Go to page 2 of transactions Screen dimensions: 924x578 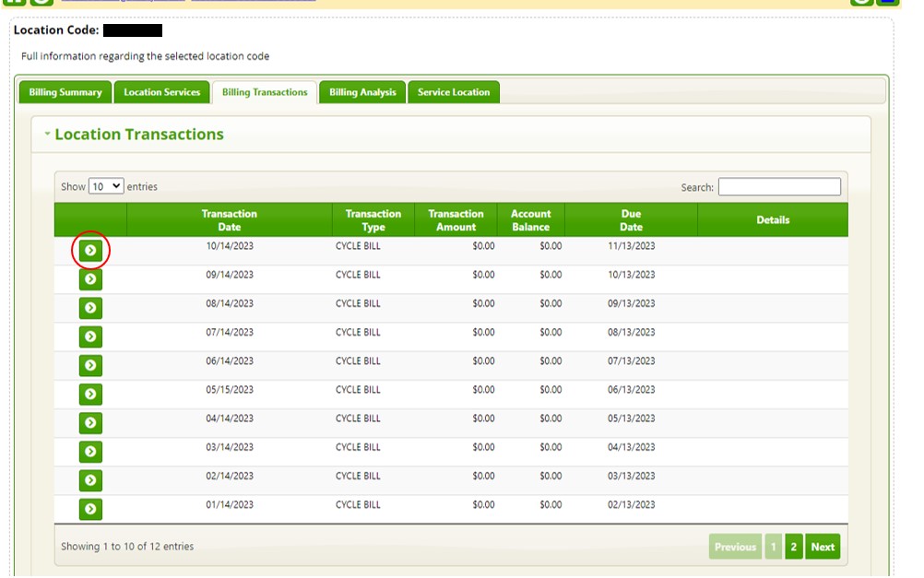point(793,547)
